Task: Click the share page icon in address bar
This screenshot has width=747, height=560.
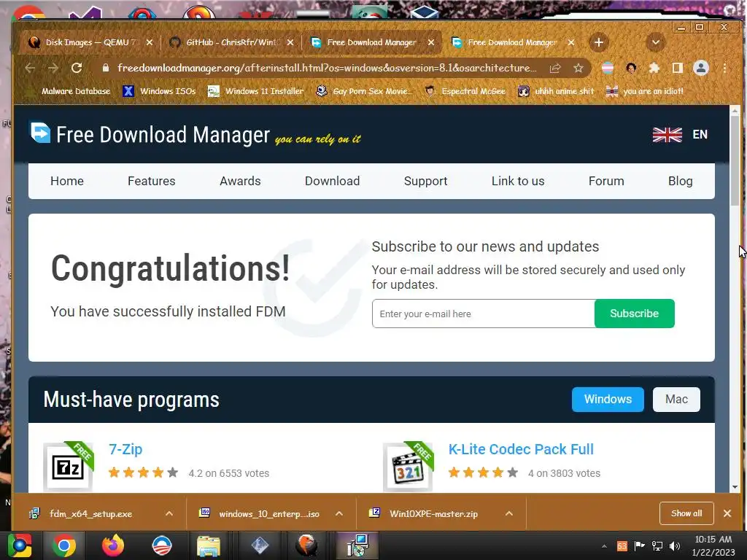Action: coord(555,68)
